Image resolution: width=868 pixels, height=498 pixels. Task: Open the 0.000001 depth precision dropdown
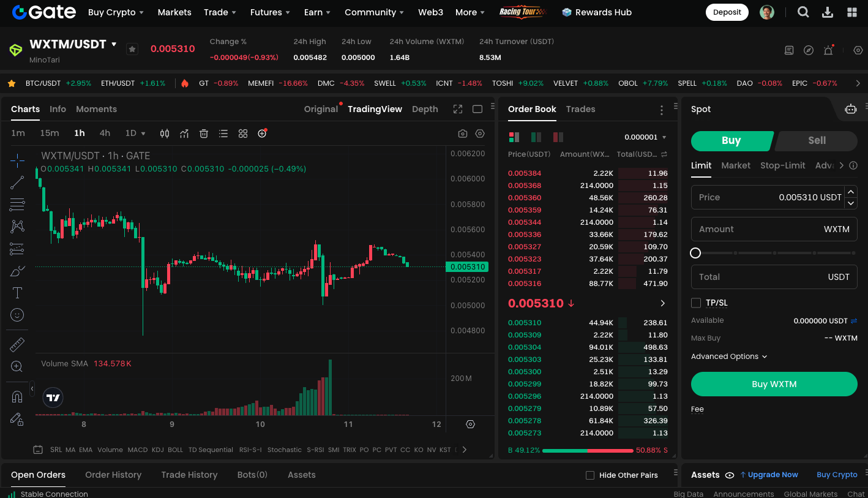pos(646,137)
